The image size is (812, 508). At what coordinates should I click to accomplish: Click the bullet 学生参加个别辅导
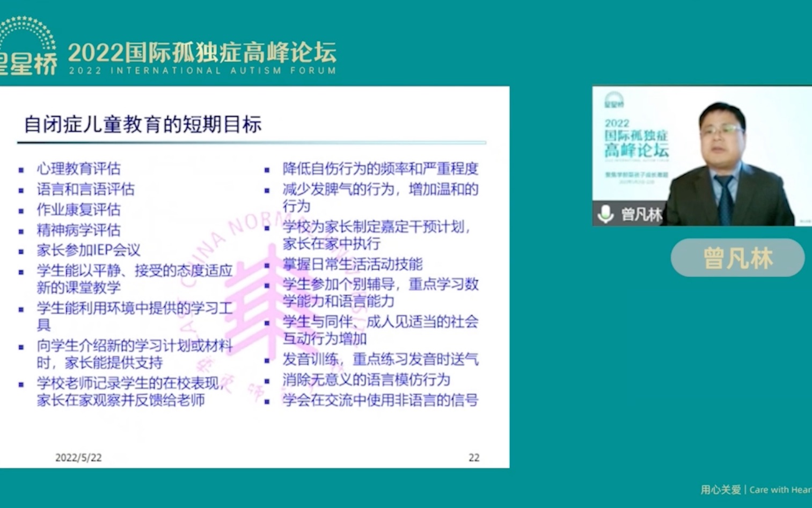click(x=381, y=292)
